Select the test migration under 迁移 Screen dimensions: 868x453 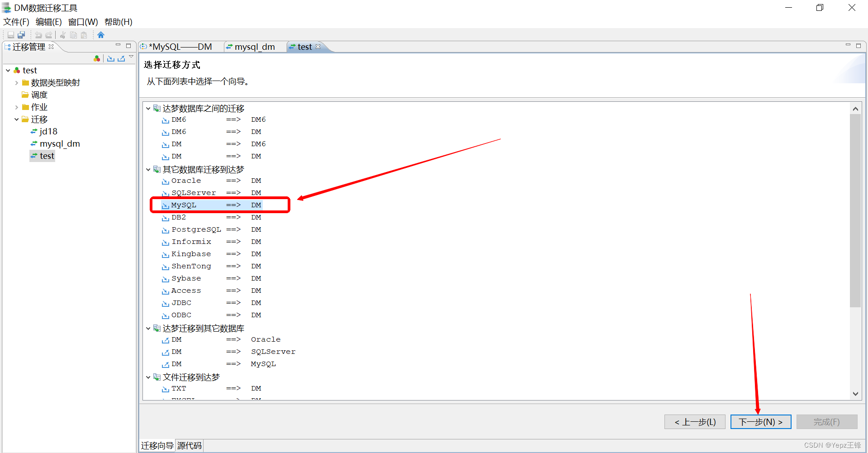pos(42,156)
